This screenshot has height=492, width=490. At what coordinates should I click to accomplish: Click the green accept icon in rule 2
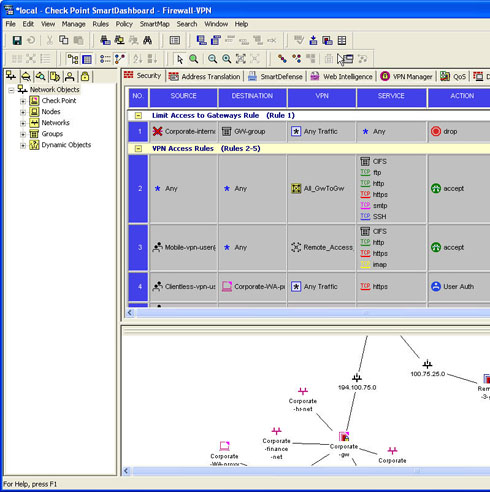(436, 188)
